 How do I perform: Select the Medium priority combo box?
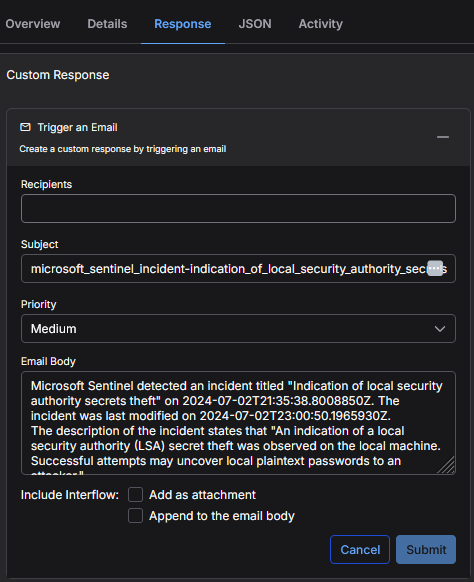coord(238,328)
